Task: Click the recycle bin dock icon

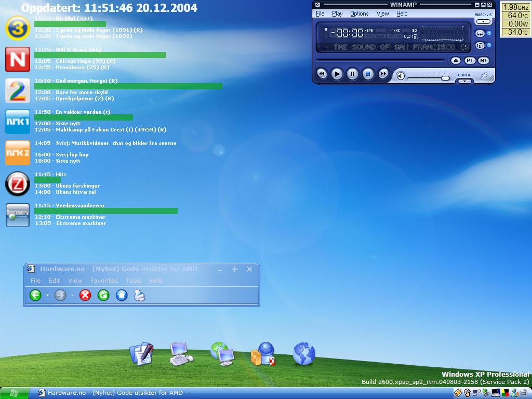Action: pos(262,354)
